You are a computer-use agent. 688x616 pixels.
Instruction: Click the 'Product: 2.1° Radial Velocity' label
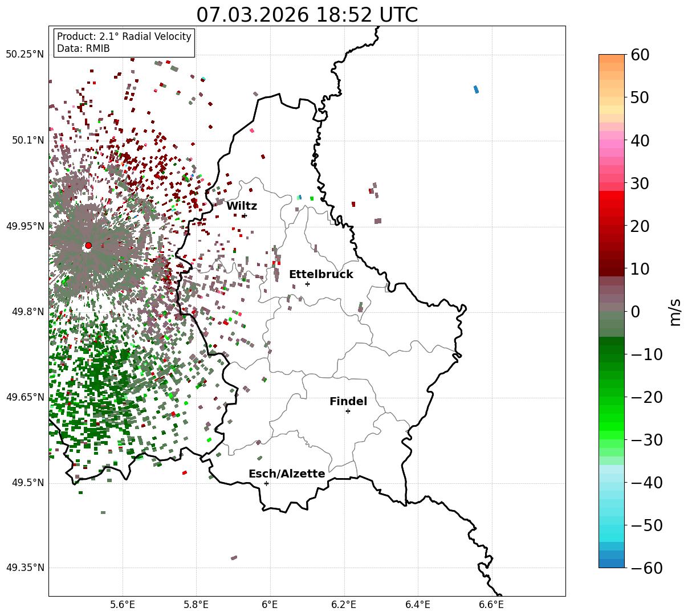(124, 36)
